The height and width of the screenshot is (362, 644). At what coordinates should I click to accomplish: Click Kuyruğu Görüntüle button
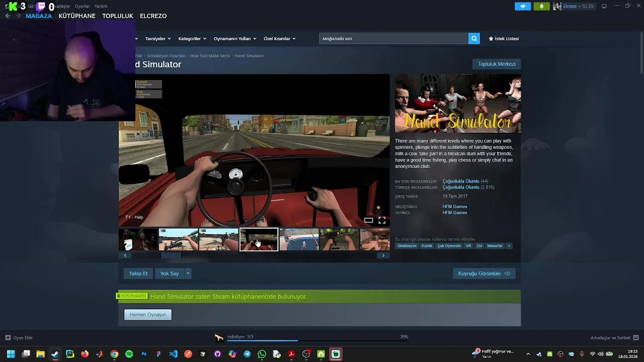click(484, 274)
